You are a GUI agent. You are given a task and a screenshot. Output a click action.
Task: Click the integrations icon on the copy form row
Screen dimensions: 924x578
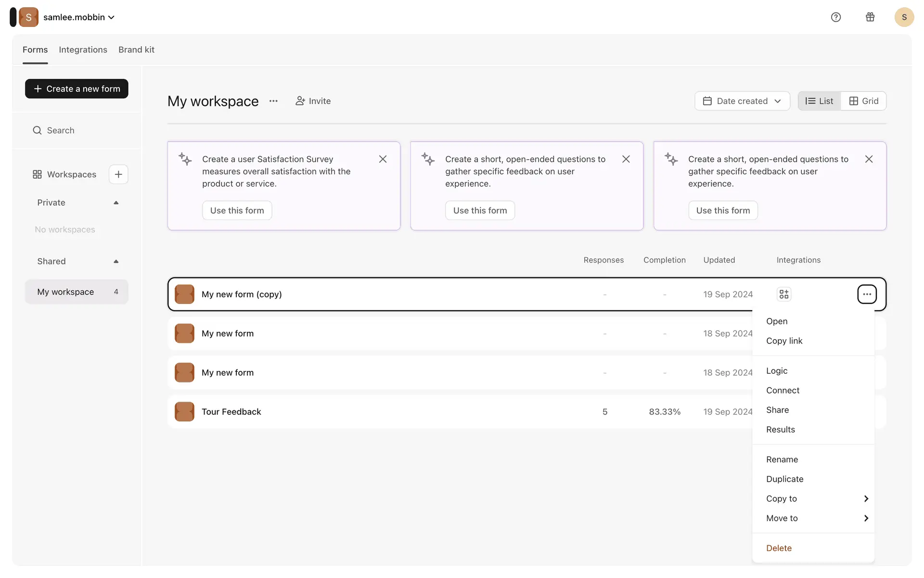click(x=784, y=294)
